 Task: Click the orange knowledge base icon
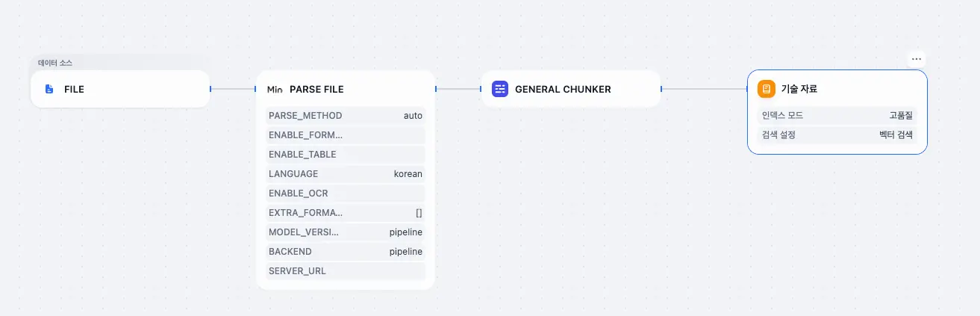[x=766, y=89]
